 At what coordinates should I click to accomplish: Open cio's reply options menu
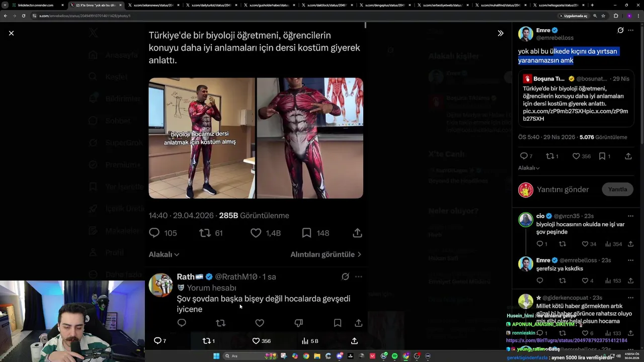click(630, 216)
